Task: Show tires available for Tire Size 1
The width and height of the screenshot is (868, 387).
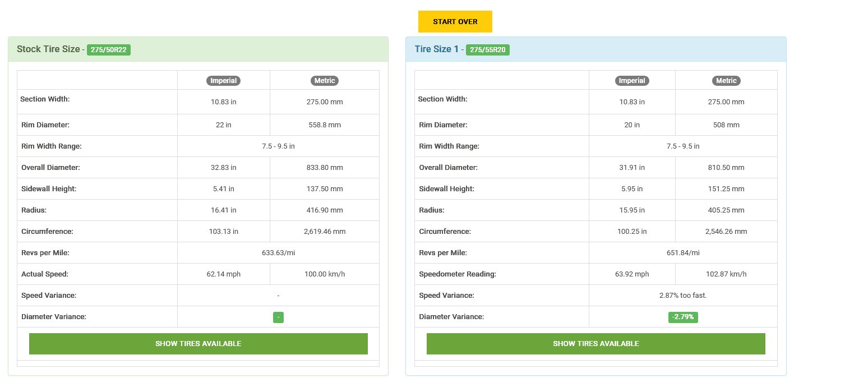Action: point(596,344)
